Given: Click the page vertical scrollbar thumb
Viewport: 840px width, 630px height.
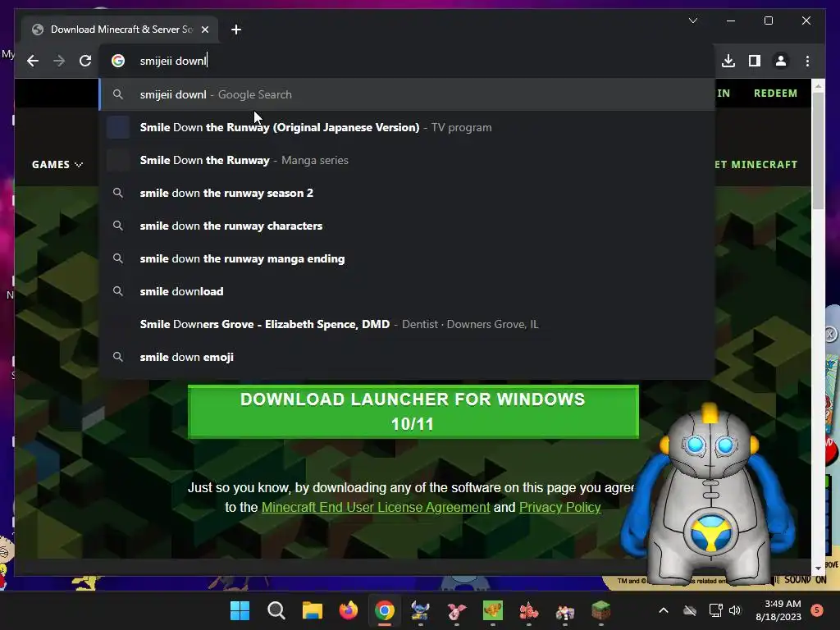Looking at the screenshot, I should (x=818, y=151).
